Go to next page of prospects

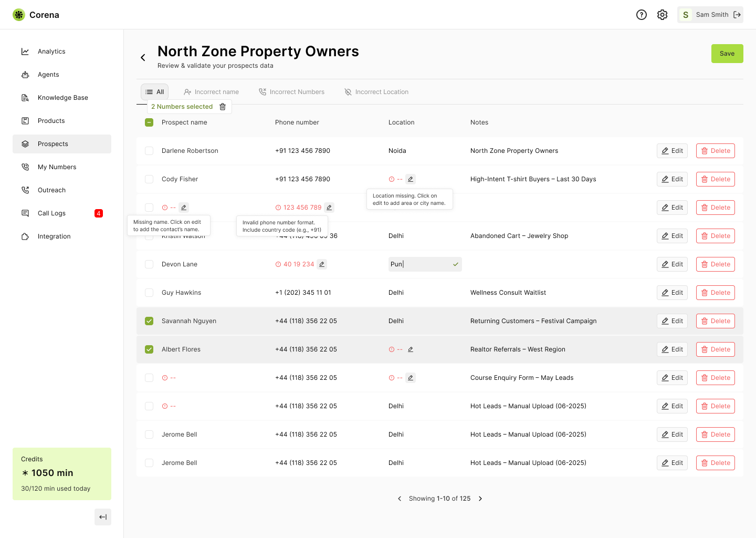480,499
